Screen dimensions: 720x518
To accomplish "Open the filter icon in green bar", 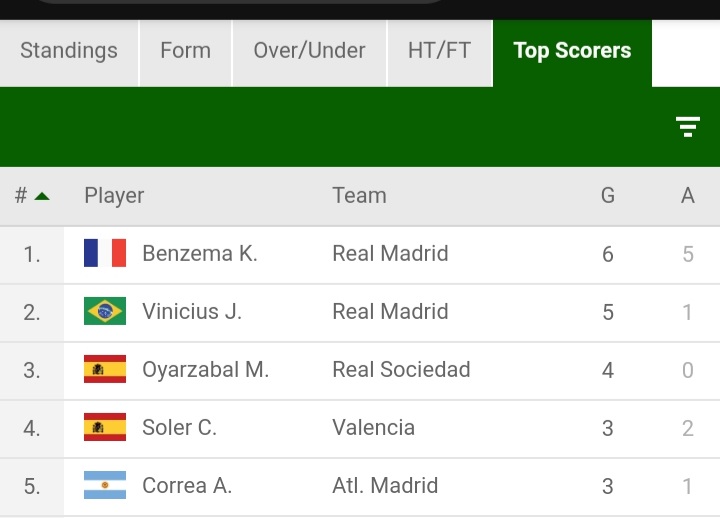I will click(687, 126).
